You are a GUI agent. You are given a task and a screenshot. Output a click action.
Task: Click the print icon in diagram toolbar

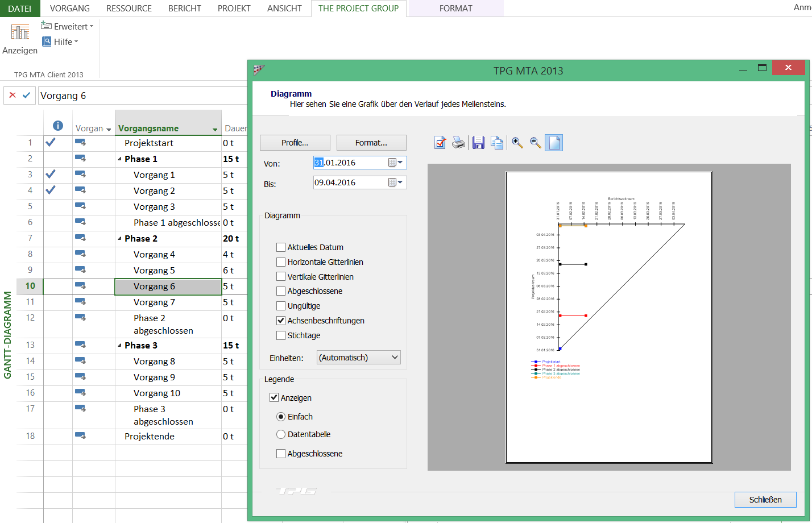[x=458, y=143]
